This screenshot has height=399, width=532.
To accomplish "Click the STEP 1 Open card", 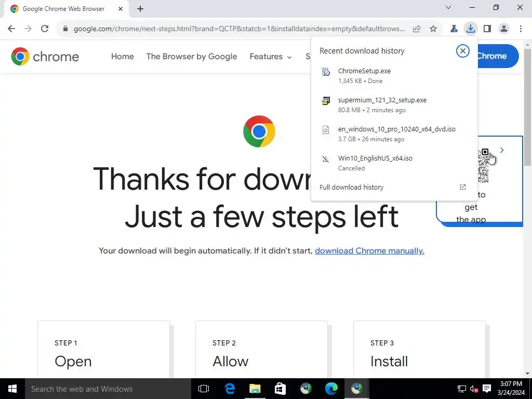I will pyautogui.click(x=103, y=350).
